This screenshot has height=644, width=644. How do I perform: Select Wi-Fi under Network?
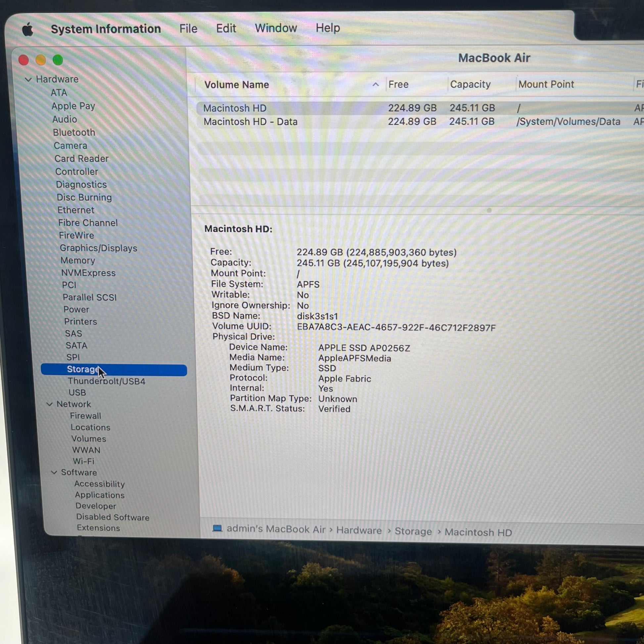coord(83,461)
